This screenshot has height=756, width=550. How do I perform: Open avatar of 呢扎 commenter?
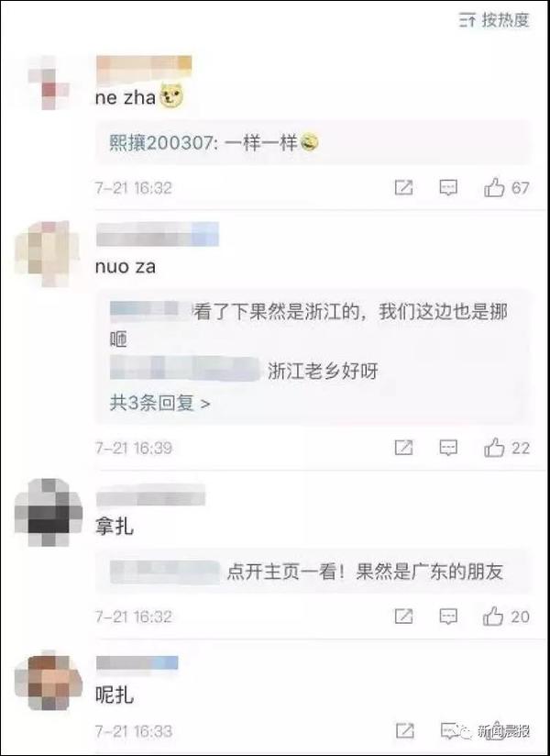click(49, 683)
